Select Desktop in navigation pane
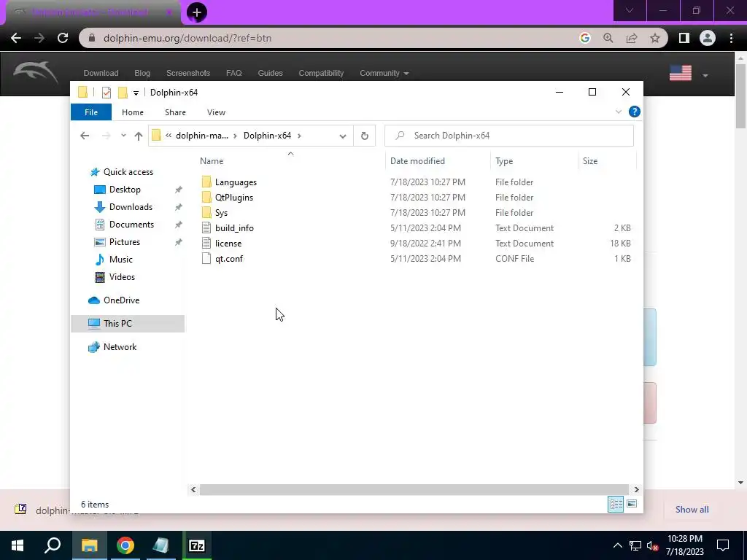Image resolution: width=747 pixels, height=560 pixels. click(x=125, y=190)
